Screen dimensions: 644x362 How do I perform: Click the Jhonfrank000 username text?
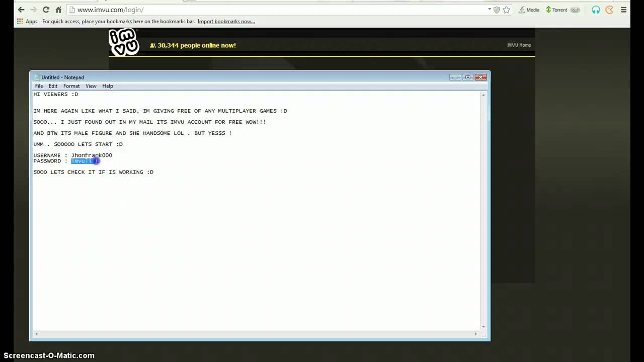92,155
